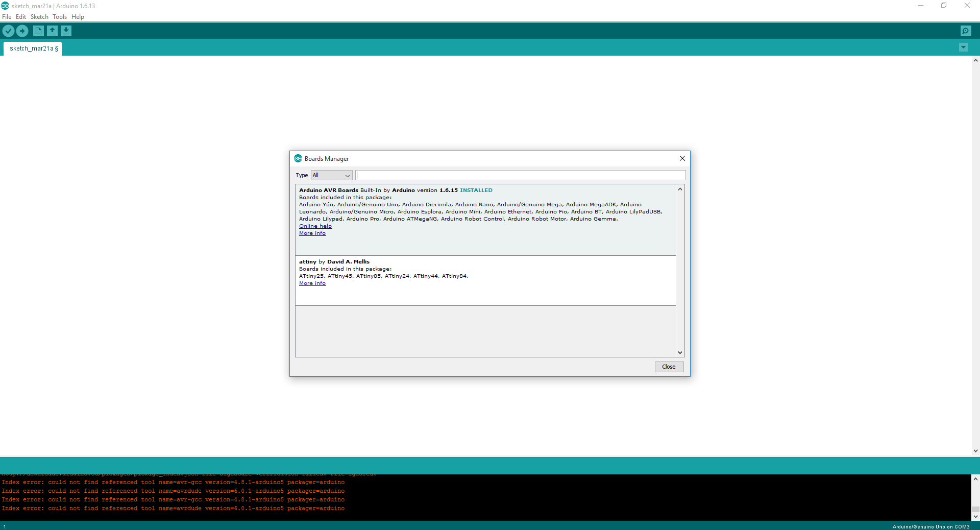980x530 pixels.
Task: Select the sketch_mar21a tab
Action: point(33,49)
